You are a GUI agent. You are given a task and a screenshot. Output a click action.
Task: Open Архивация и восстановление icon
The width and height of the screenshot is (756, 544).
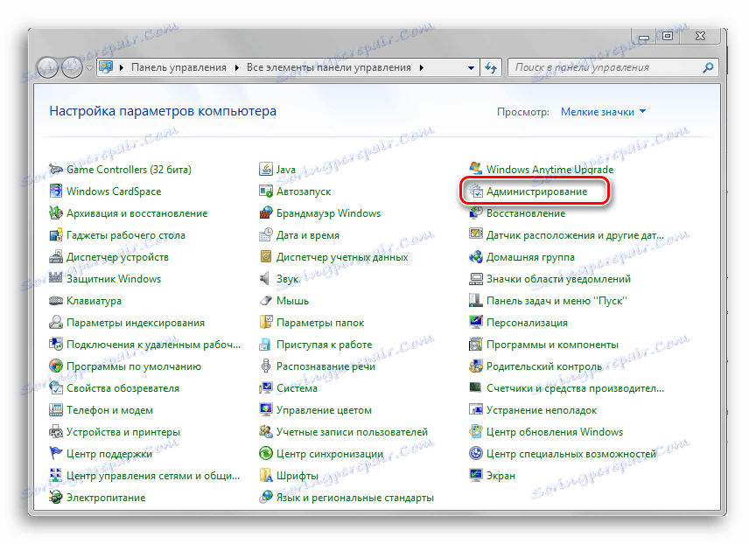tap(56, 213)
